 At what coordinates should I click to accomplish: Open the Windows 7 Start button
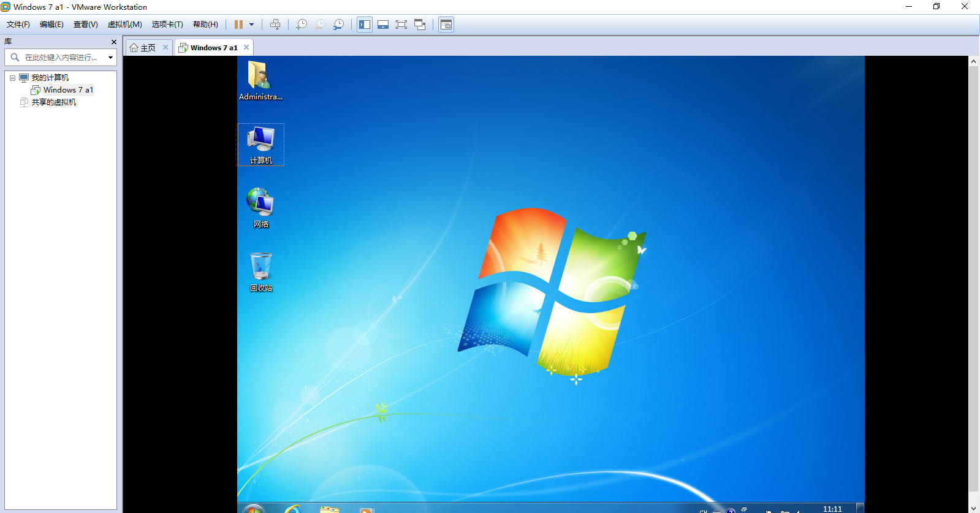[x=253, y=509]
